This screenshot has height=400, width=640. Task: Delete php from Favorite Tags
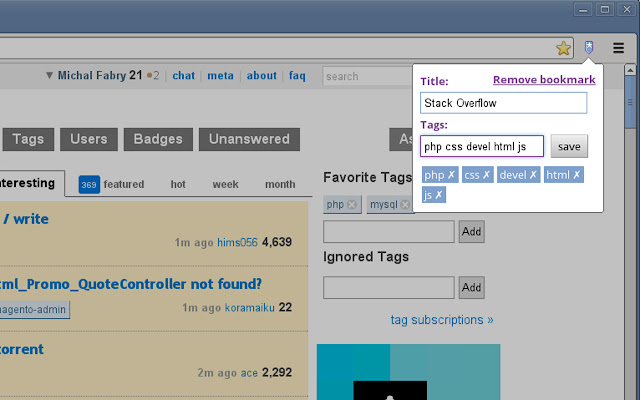click(352, 204)
